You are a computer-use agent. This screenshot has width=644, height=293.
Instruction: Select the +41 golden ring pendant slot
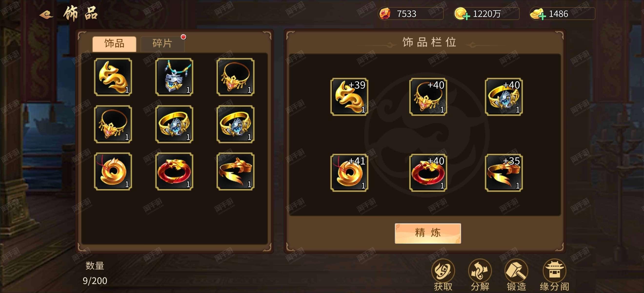click(349, 173)
